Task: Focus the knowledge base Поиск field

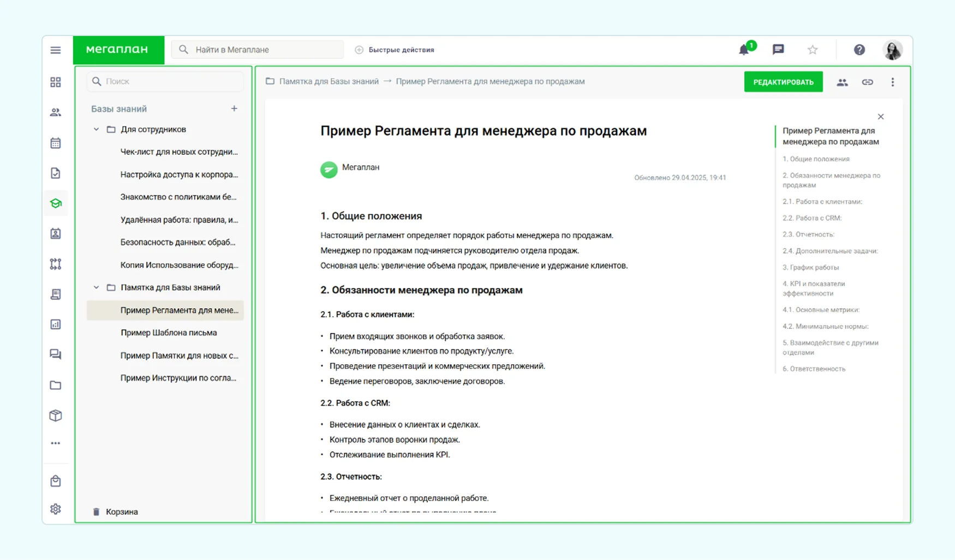Action: tap(165, 81)
